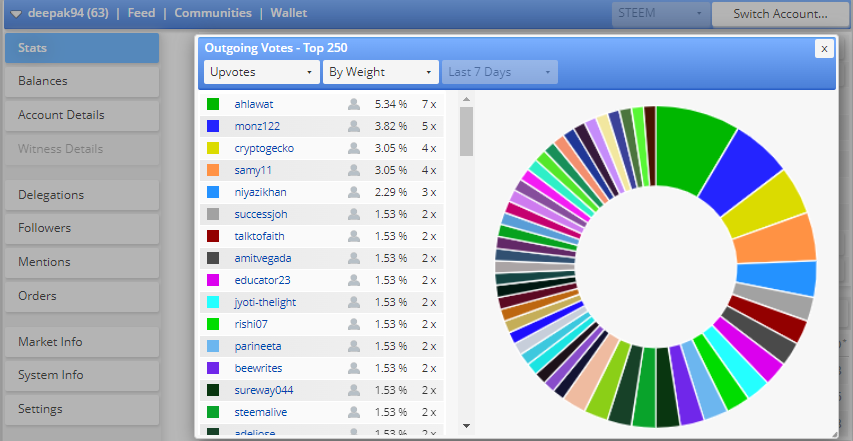Click the person icon in amitvegada row
This screenshot has width=853, height=441.
[354, 258]
